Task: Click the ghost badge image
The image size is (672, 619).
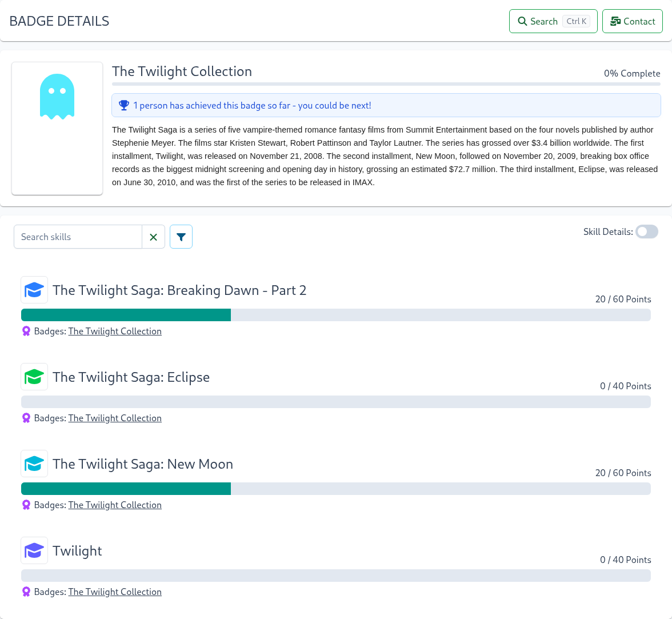Action: [x=57, y=97]
